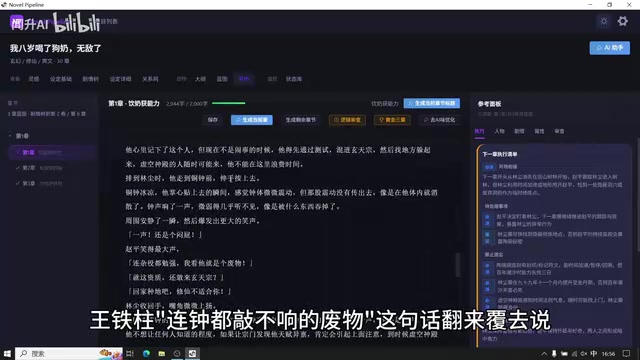This screenshot has width=640, height=360.
Task: Click the volume tray icon
Action: pos(584,353)
